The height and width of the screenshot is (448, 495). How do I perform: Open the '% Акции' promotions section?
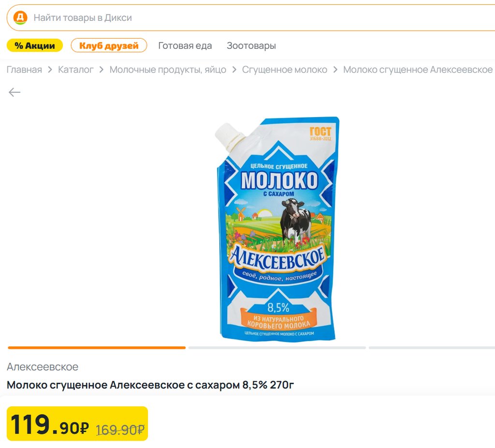(35, 45)
